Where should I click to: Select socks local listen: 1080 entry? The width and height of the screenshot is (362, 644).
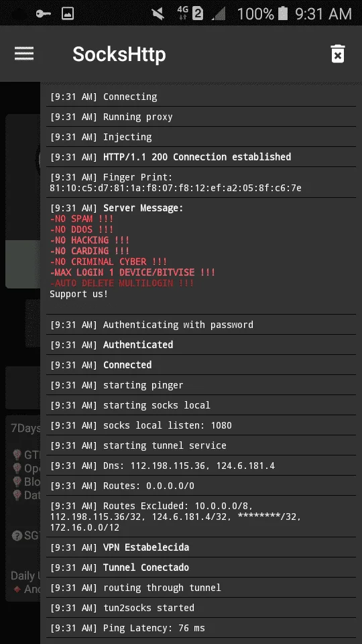coord(200,425)
